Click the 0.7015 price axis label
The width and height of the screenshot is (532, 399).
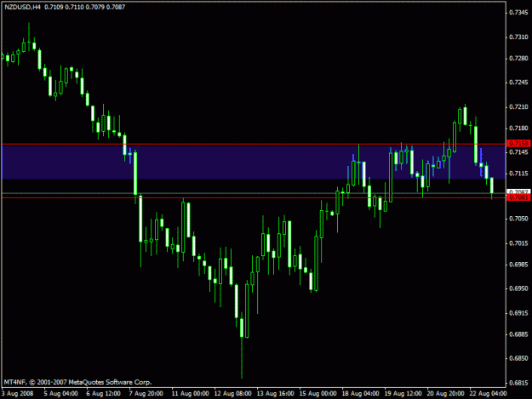(518, 243)
